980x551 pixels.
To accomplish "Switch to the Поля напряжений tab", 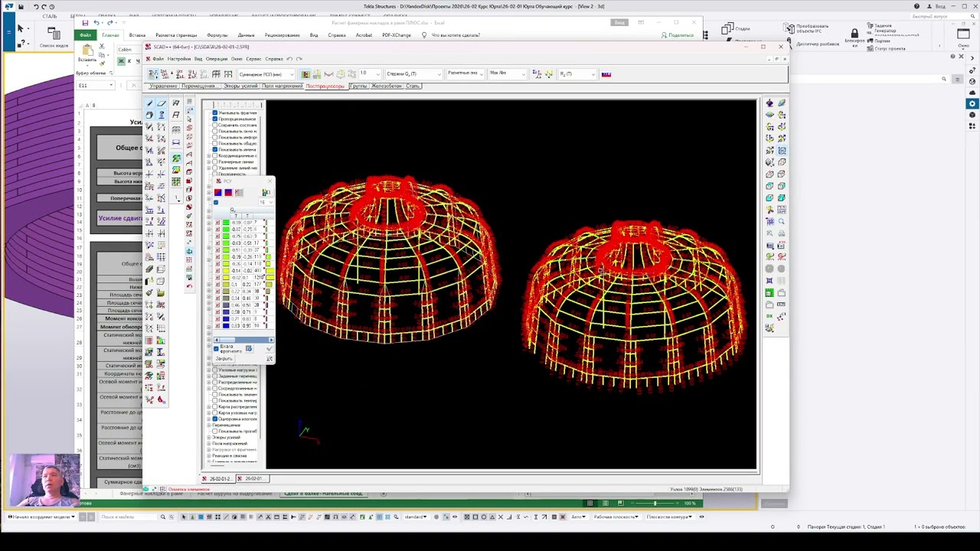I will (x=283, y=86).
